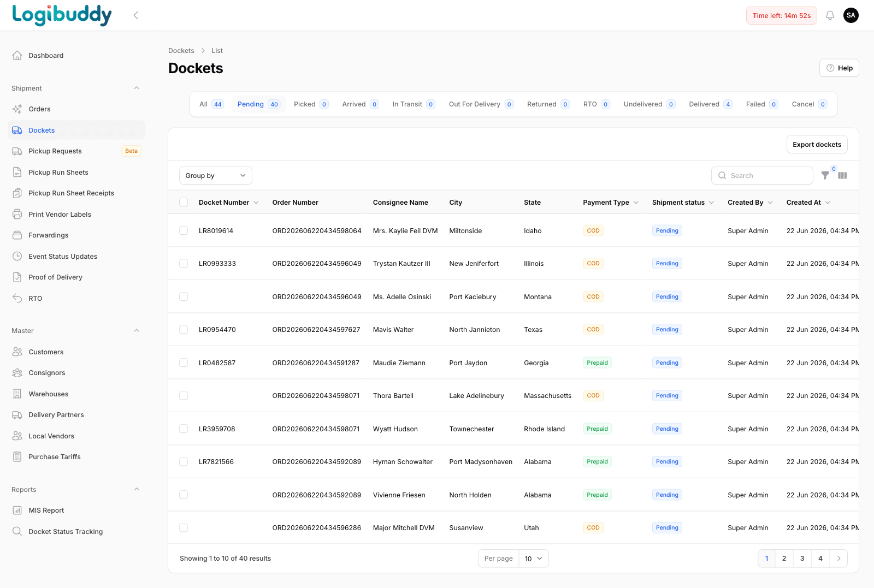The width and height of the screenshot is (874, 588).
Task: Collapse the Master sidebar section
Action: (137, 330)
